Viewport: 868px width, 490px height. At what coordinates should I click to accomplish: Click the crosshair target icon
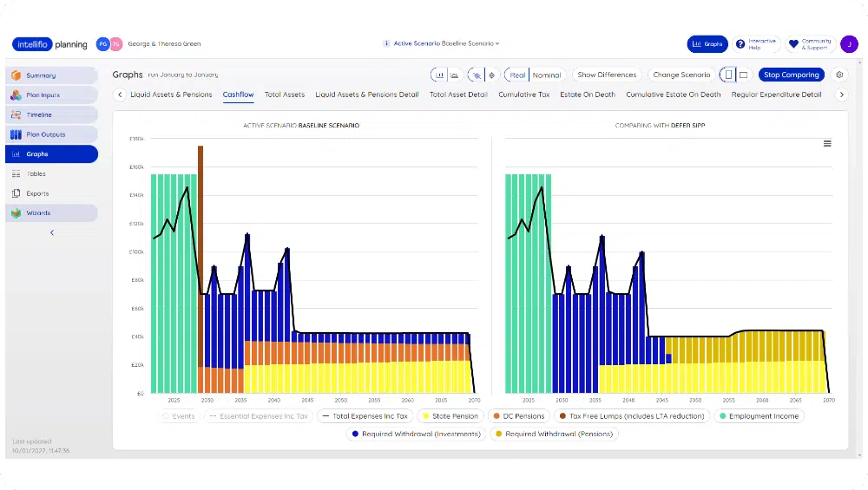491,75
